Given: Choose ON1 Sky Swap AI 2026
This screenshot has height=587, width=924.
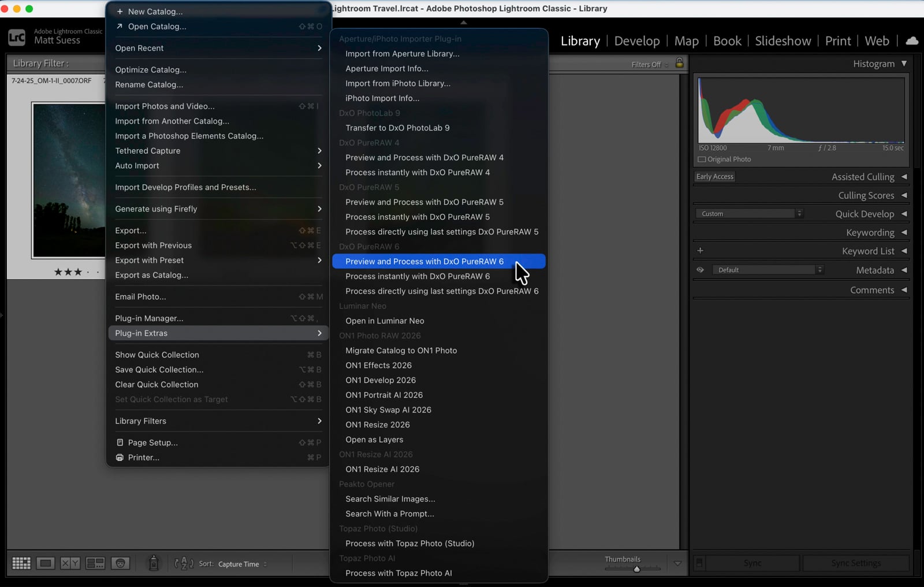Looking at the screenshot, I should coord(439,410).
